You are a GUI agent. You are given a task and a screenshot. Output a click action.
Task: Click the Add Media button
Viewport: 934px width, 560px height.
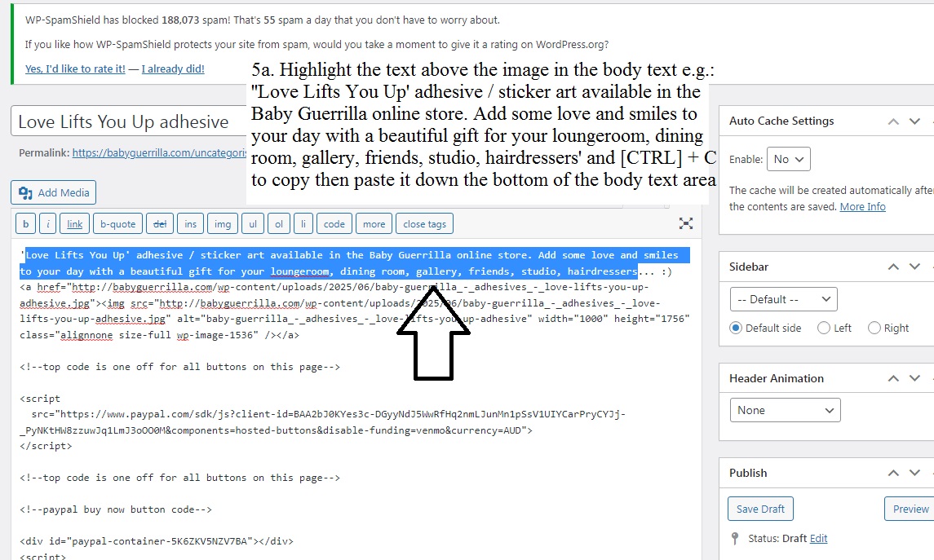pyautogui.click(x=53, y=192)
